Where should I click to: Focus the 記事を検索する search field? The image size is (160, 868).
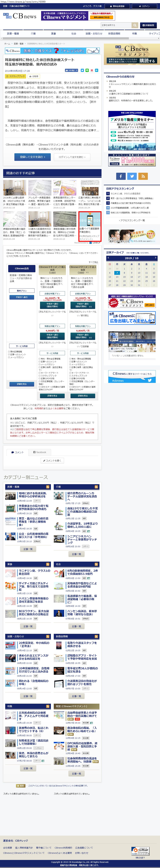click(x=116, y=25)
